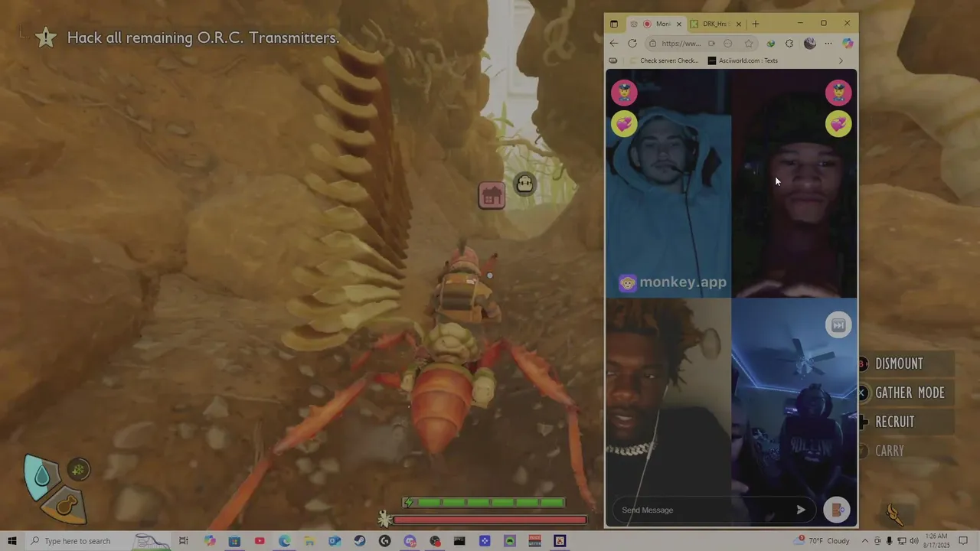
Task: Click the browser address bar URL
Action: tap(681, 44)
